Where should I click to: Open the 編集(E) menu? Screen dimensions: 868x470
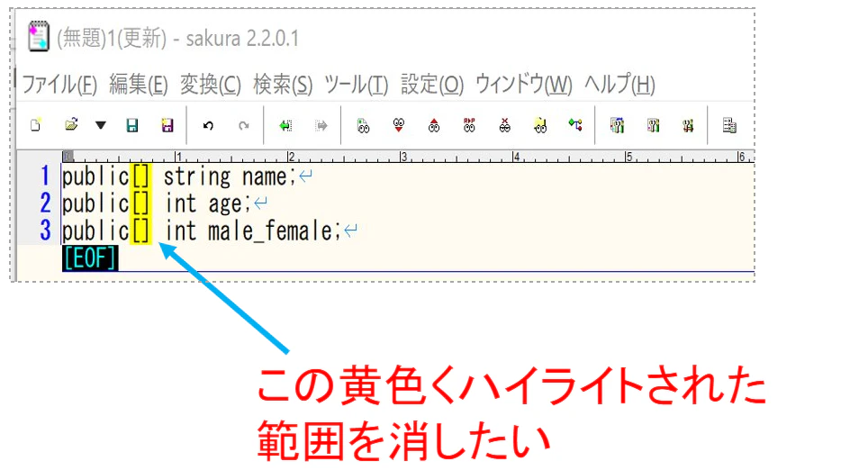(x=139, y=86)
